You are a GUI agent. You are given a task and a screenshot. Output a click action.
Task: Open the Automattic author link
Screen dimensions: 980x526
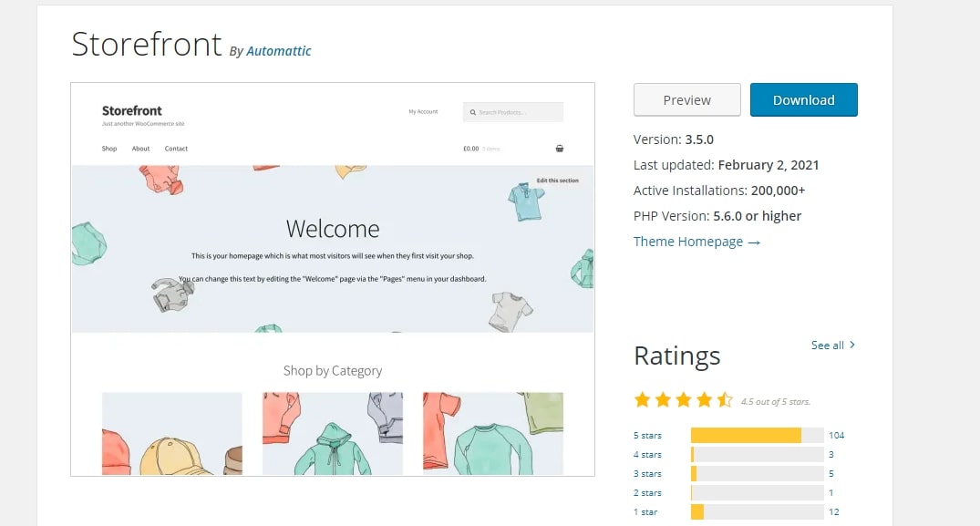(x=278, y=51)
